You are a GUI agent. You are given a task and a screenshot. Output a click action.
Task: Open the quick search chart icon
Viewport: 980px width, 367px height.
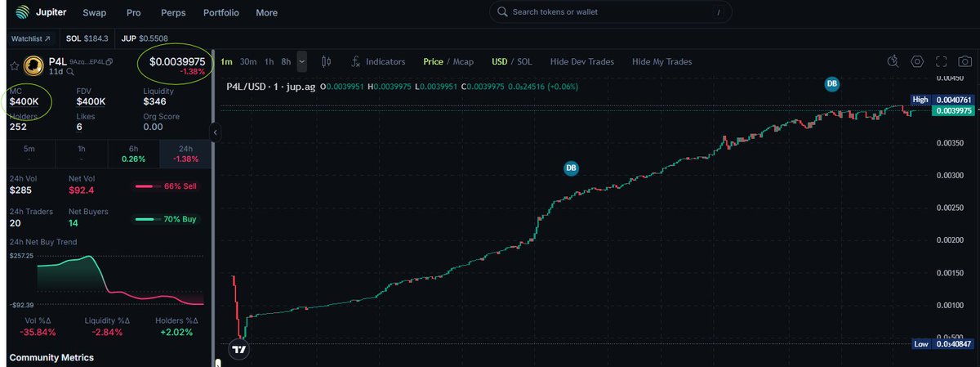[x=893, y=61]
